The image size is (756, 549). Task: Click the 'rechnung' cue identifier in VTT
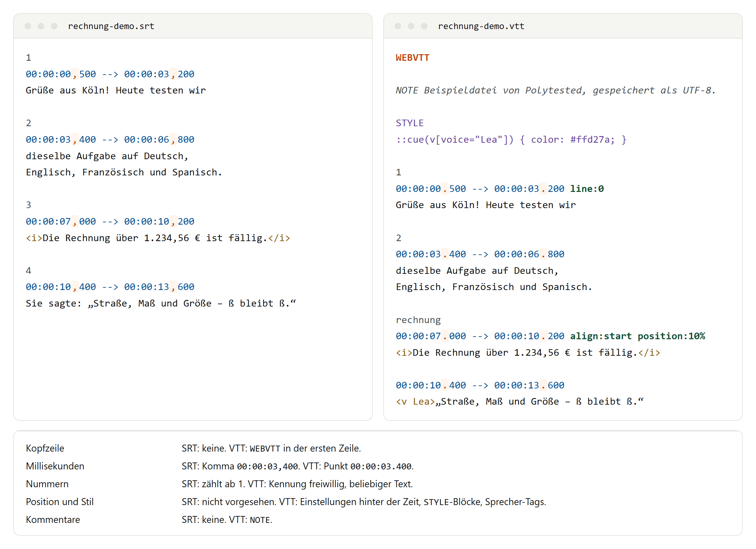point(418,320)
